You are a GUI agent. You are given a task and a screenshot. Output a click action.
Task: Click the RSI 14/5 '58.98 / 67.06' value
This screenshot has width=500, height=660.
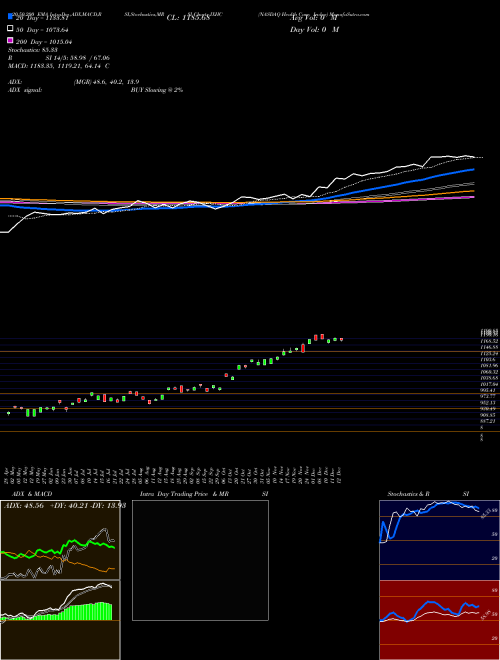[88, 58]
